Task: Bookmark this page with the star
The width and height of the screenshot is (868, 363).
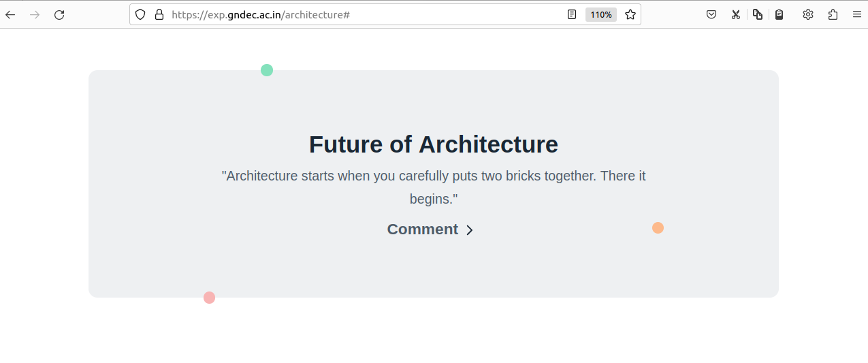Action: 630,14
